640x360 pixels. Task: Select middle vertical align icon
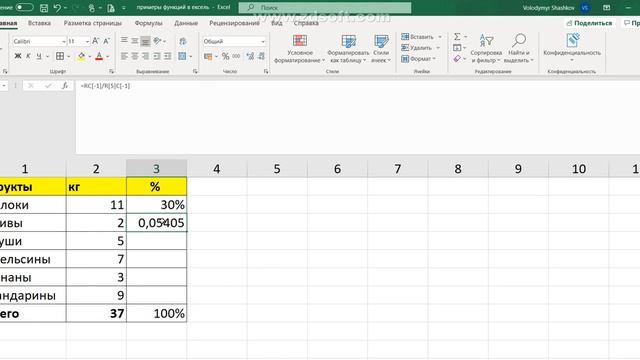[135, 40]
